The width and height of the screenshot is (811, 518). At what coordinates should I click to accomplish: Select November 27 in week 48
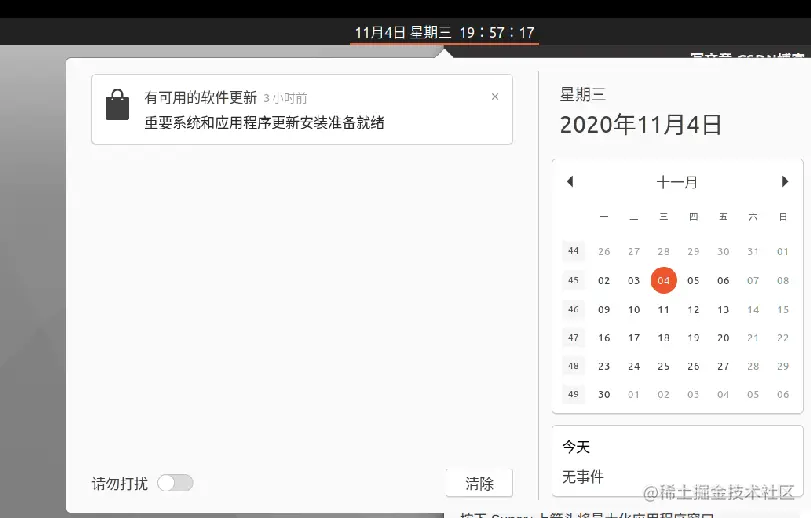pyautogui.click(x=723, y=366)
